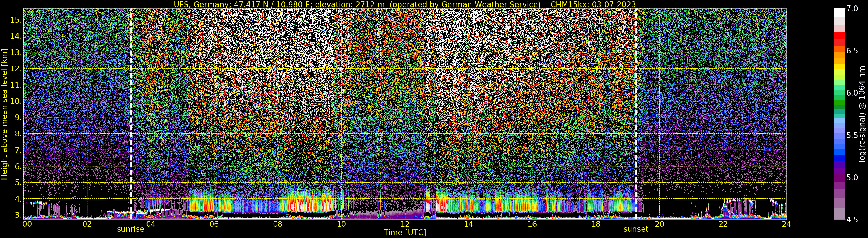
Task: Click the time tick label '04'
Action: tap(151, 224)
